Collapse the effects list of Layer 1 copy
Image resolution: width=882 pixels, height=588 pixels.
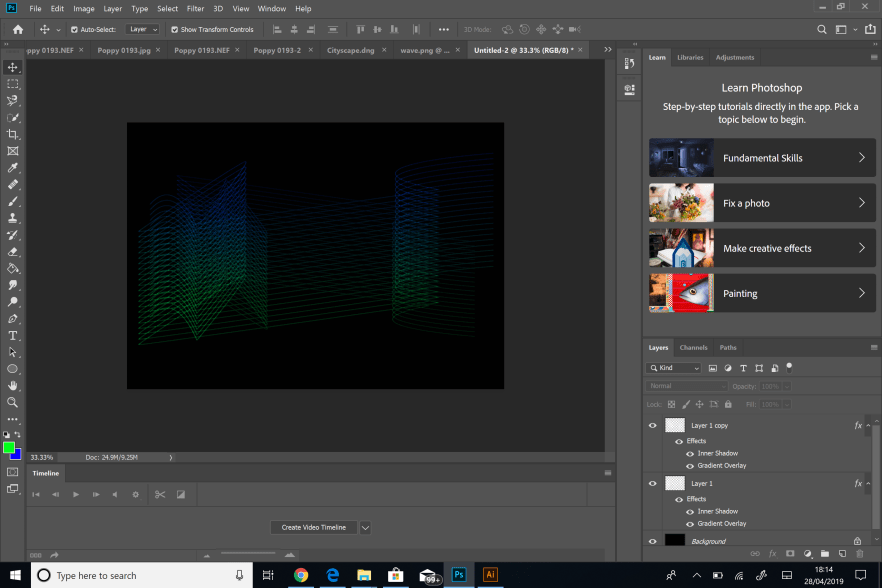(867, 424)
